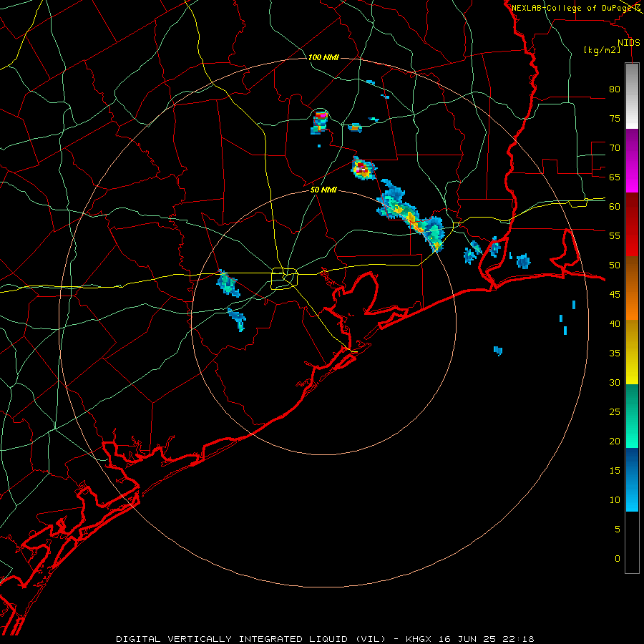
Task: Pick the gray-white segment atop the color bar
Action: (x=632, y=96)
